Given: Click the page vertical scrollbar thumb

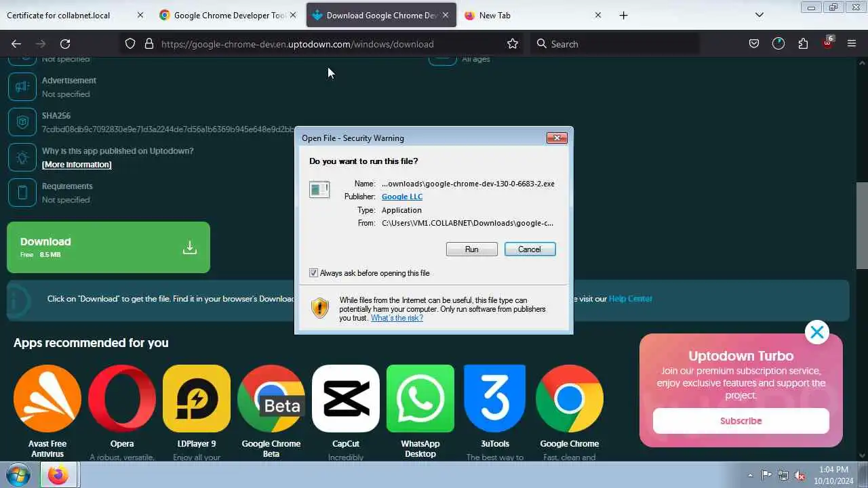Looking at the screenshot, I should click(x=862, y=226).
